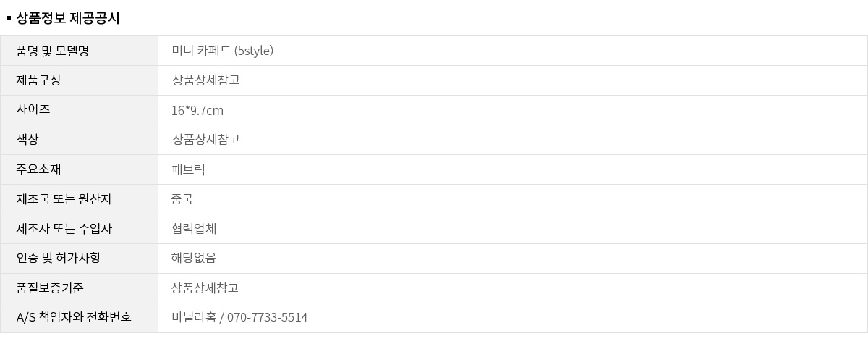Image resolution: width=868 pixels, height=344 pixels.
Task: Click the 중국 origin value
Action: pyautogui.click(x=182, y=199)
